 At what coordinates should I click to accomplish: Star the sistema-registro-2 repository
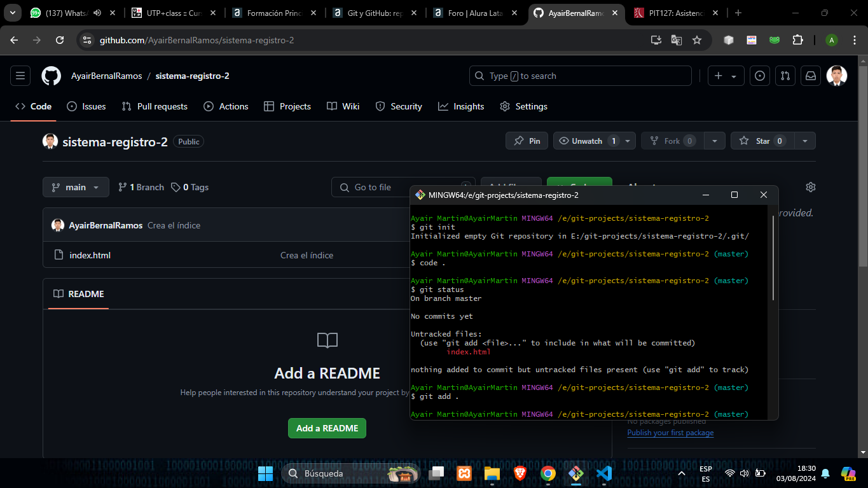(x=762, y=141)
